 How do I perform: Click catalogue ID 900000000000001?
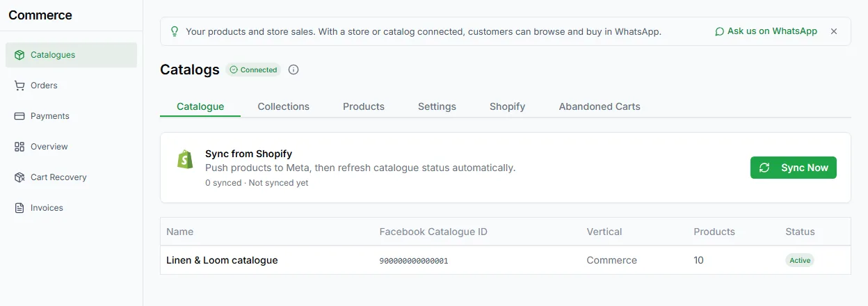[x=414, y=261]
